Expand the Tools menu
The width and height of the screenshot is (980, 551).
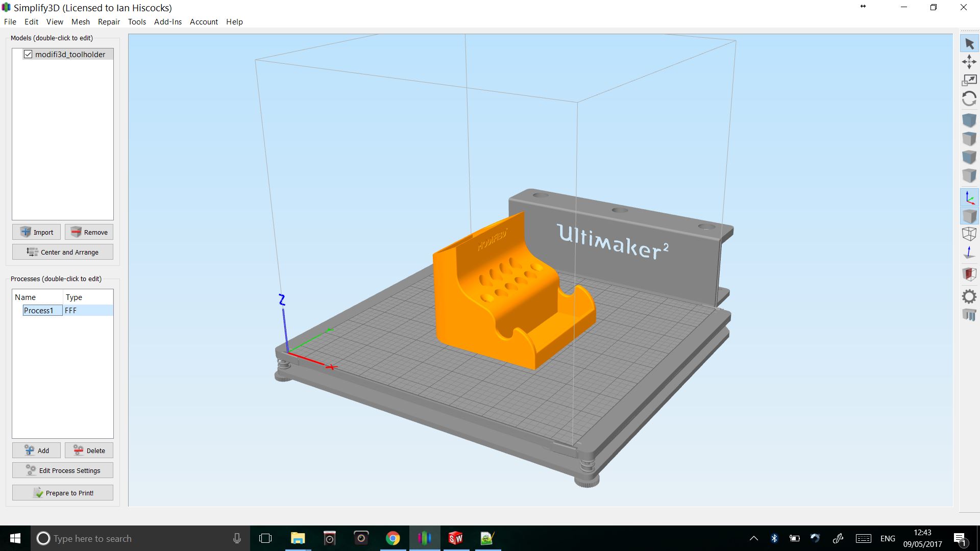pos(137,22)
